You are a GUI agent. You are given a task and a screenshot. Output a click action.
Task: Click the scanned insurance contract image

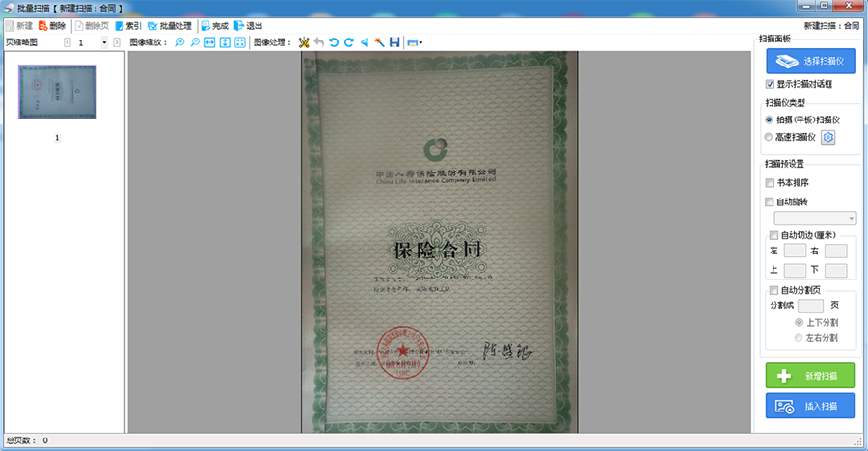point(440,242)
